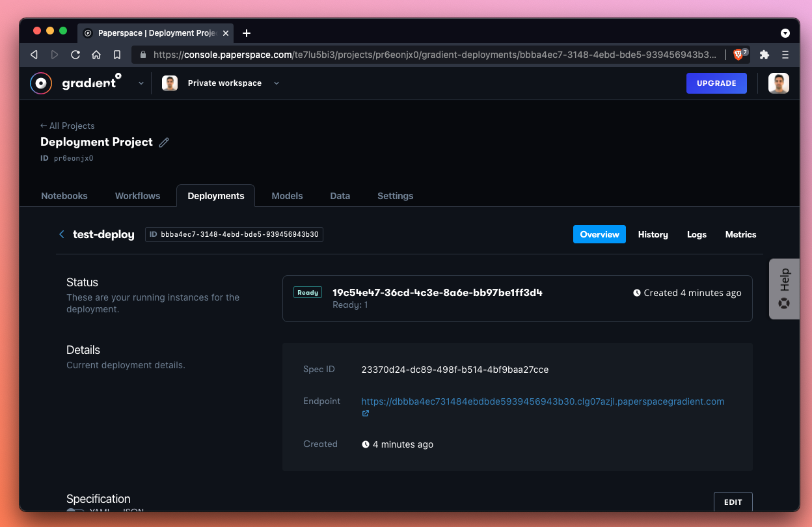The height and width of the screenshot is (527, 812).
Task: Select the Paperspace browser tab
Action: pos(157,33)
